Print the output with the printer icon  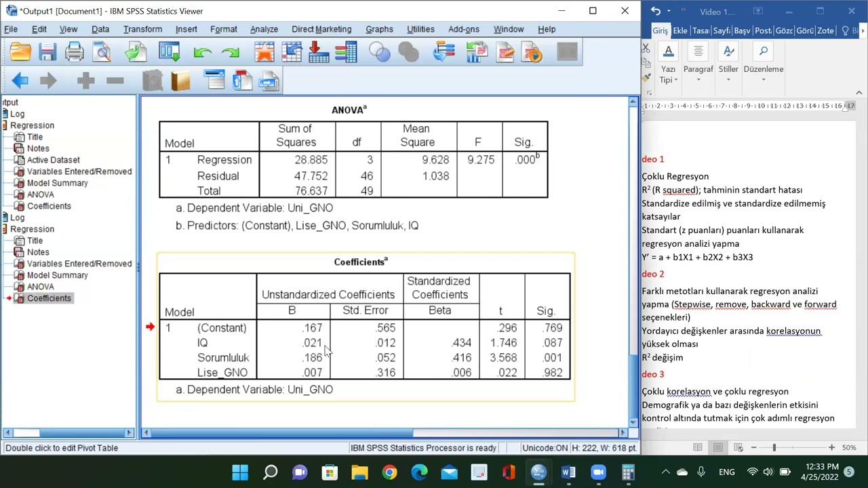coord(75,52)
